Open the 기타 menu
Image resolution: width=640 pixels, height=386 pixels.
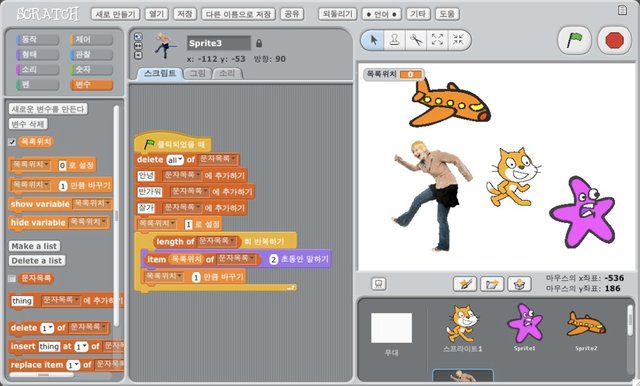[x=418, y=14]
